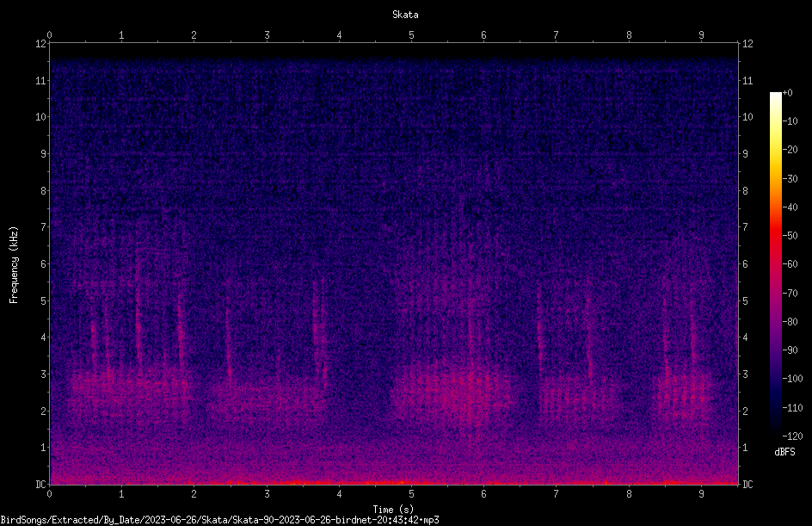Click '4' on the right frequency axis
Viewport: 812px width, 526px height.
coord(745,337)
